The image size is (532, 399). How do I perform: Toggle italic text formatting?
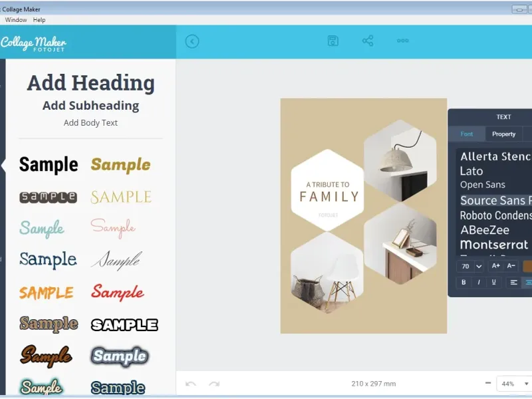tap(479, 282)
